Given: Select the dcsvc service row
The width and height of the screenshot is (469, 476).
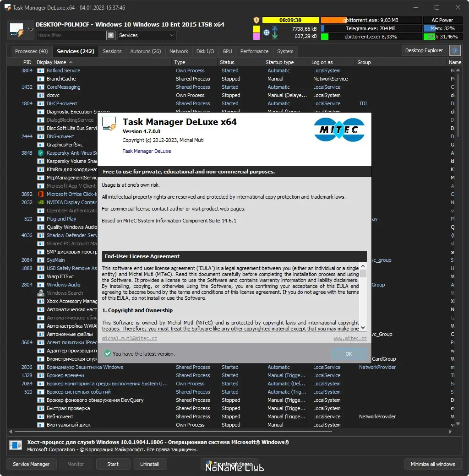Looking at the screenshot, I should click(x=231, y=95).
